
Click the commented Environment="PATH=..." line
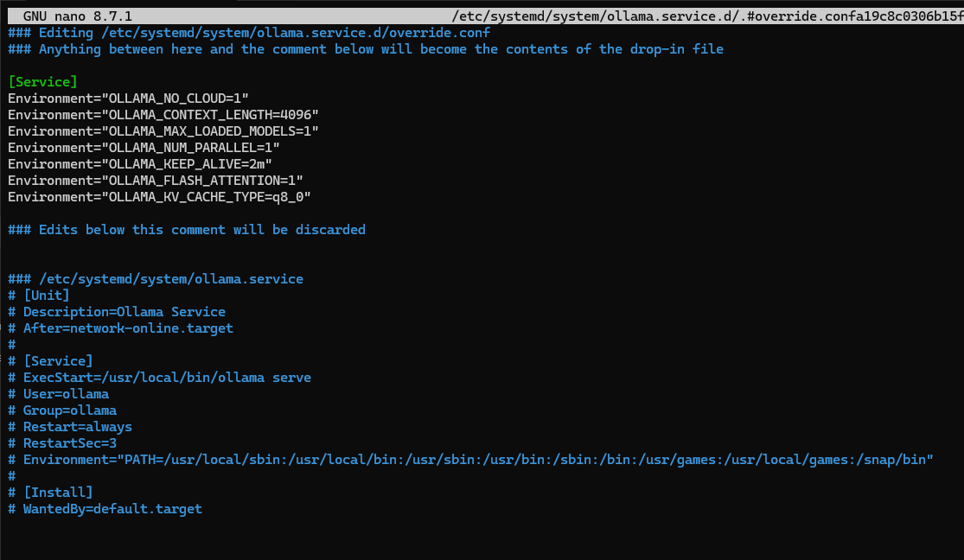pyautogui.click(x=471, y=460)
